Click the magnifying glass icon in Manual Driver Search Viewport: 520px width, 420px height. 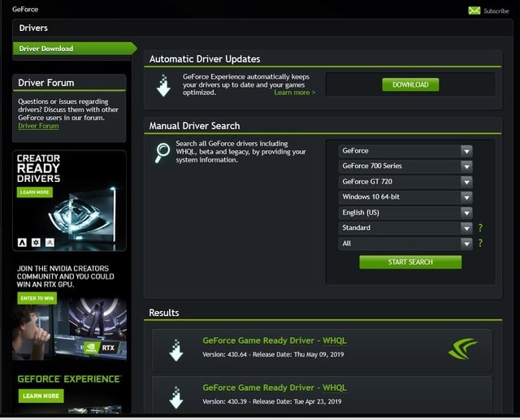click(162, 153)
